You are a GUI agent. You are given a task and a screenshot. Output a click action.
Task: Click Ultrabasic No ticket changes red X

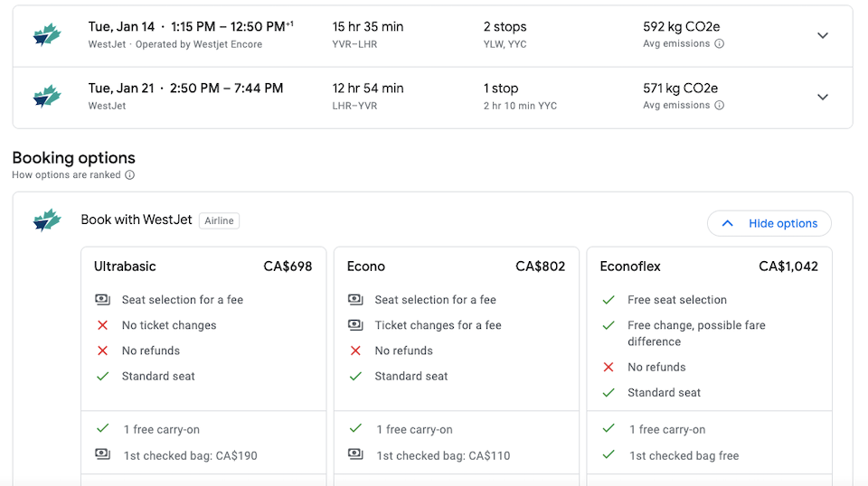[102, 325]
